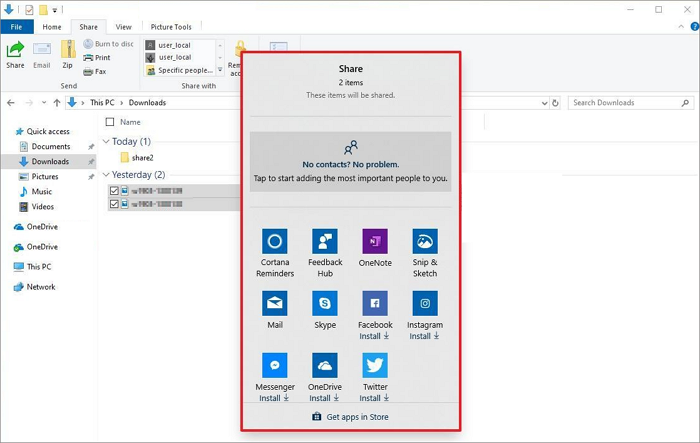Click the Twitter app icon
Image resolution: width=700 pixels, height=443 pixels.
(x=375, y=365)
